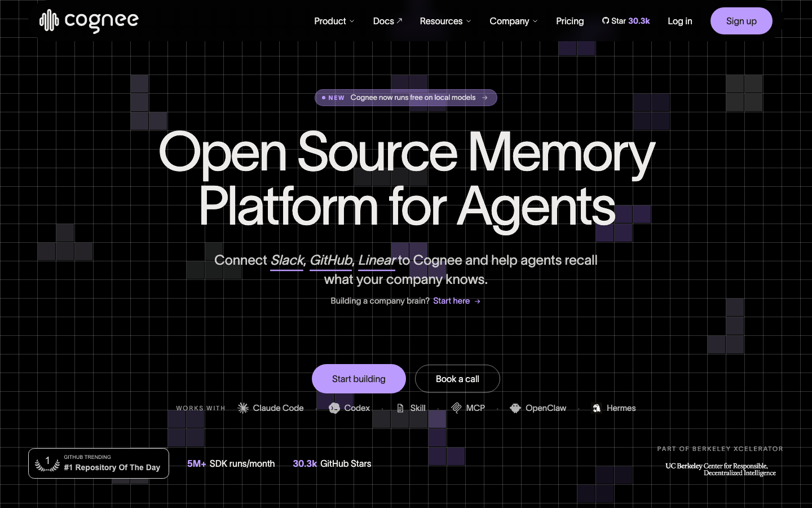
Task: Click the Claude Code label
Action: point(278,408)
